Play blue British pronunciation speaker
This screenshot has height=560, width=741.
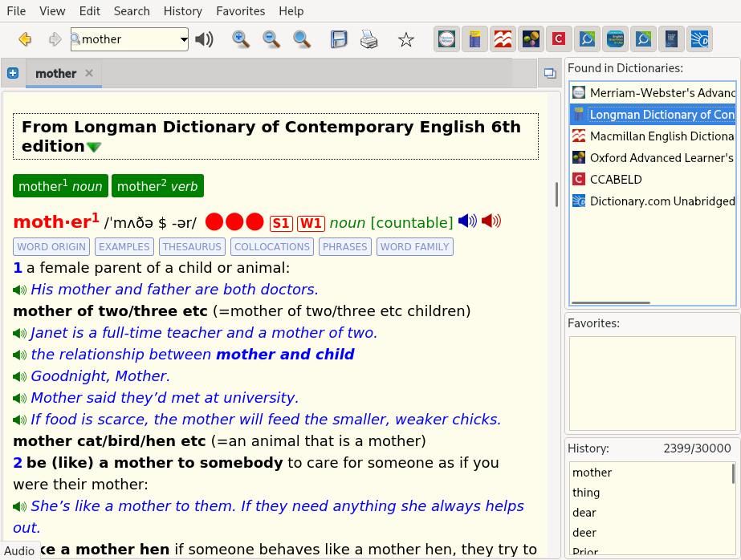tap(468, 221)
